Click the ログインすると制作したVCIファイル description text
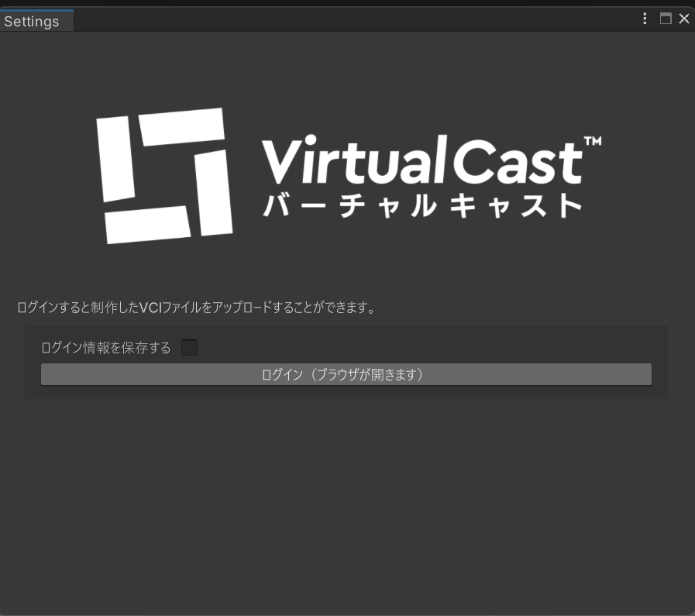 pyautogui.click(x=196, y=307)
